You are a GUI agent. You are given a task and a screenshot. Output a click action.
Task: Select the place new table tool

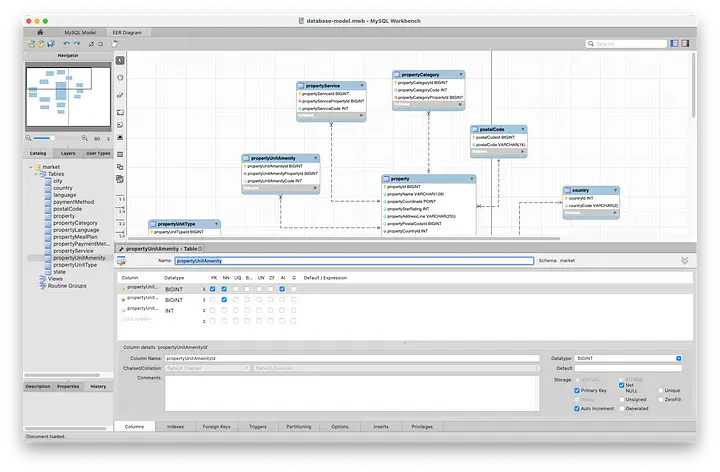point(120,154)
